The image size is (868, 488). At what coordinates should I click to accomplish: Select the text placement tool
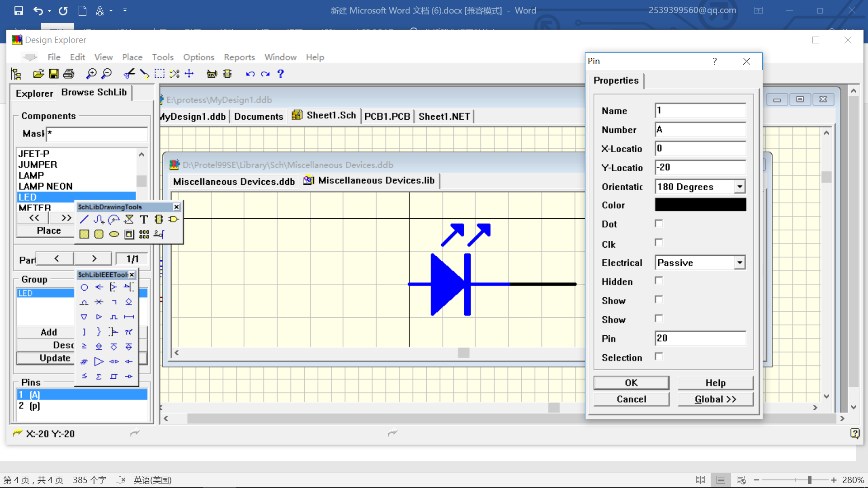click(144, 219)
